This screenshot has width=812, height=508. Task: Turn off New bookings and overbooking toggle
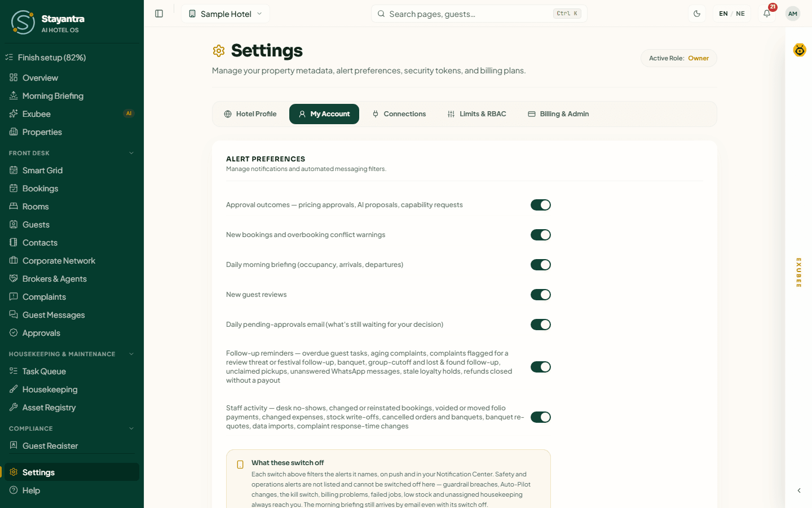point(540,235)
